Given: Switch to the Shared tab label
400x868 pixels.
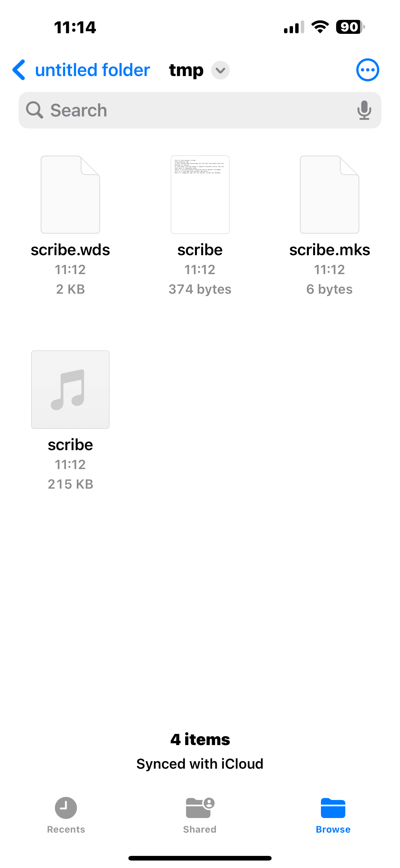Looking at the screenshot, I should click(x=200, y=829).
